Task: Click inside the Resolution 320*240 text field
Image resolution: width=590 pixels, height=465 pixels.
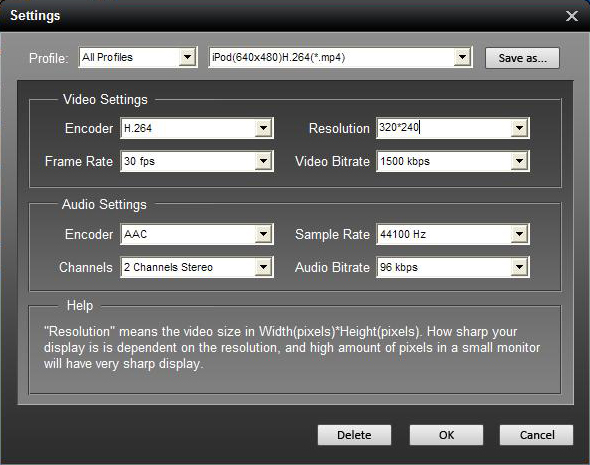Action: tap(444, 128)
